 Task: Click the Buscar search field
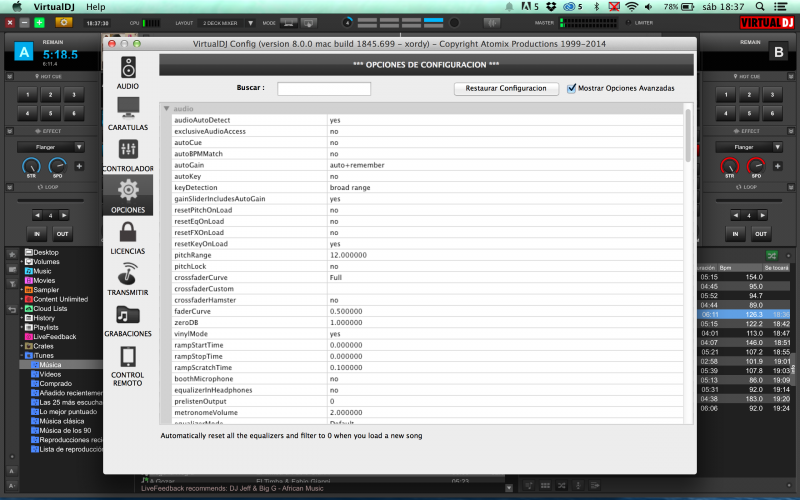pos(323,88)
